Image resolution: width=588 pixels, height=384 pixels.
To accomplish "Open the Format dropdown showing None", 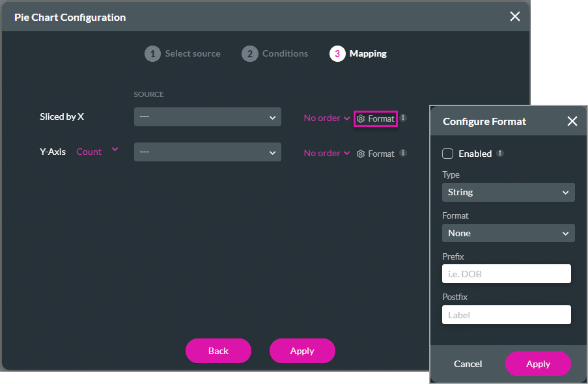I will [x=508, y=233].
